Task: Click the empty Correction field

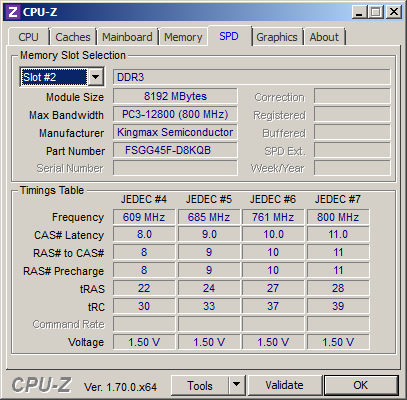Action: [352, 96]
